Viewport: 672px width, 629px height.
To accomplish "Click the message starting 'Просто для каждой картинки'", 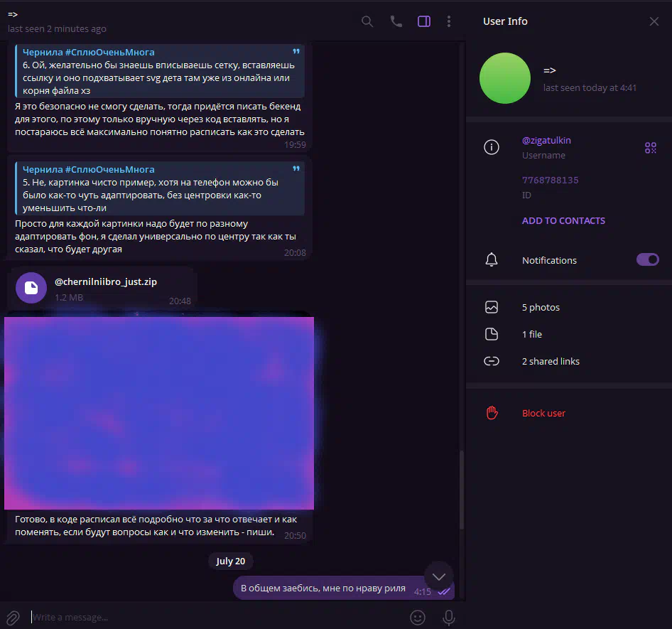I will (x=155, y=236).
